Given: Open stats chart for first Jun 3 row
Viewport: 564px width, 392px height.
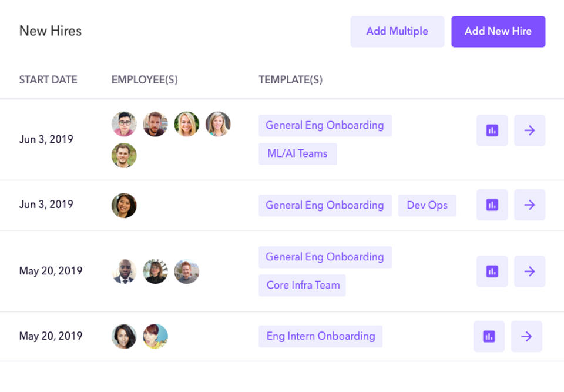Looking at the screenshot, I should (492, 130).
